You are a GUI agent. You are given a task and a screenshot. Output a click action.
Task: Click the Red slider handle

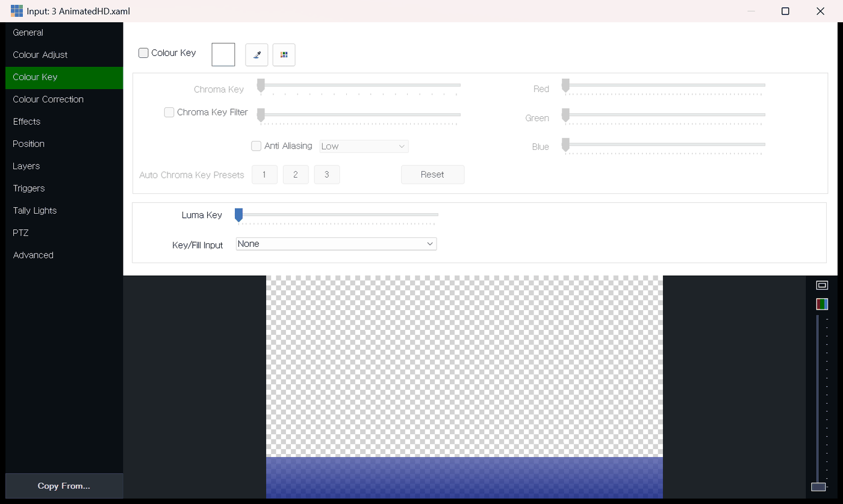coord(565,86)
